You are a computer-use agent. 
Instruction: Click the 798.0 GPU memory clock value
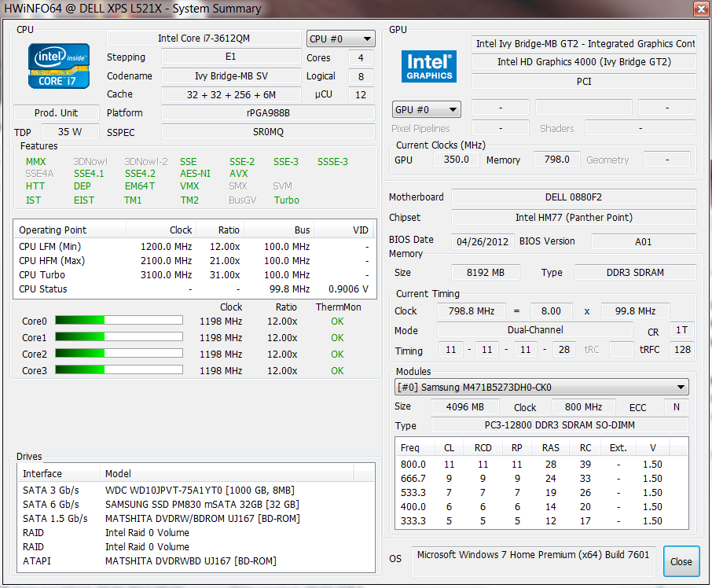click(556, 160)
